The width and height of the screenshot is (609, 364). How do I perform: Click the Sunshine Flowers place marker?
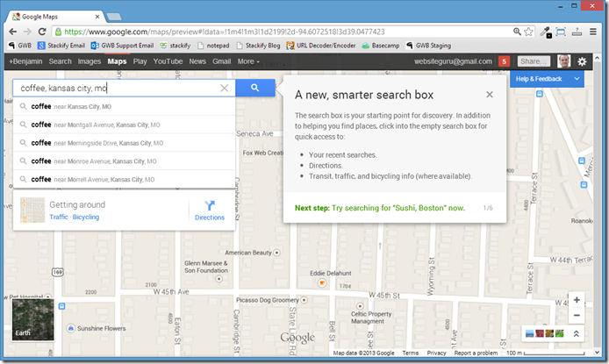click(71, 328)
